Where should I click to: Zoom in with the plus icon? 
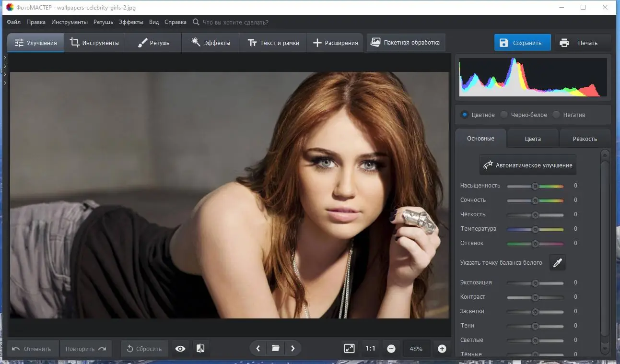442,348
